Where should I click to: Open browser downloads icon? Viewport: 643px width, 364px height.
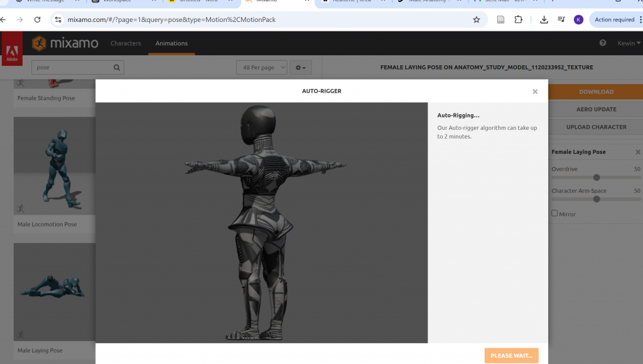[x=544, y=19]
